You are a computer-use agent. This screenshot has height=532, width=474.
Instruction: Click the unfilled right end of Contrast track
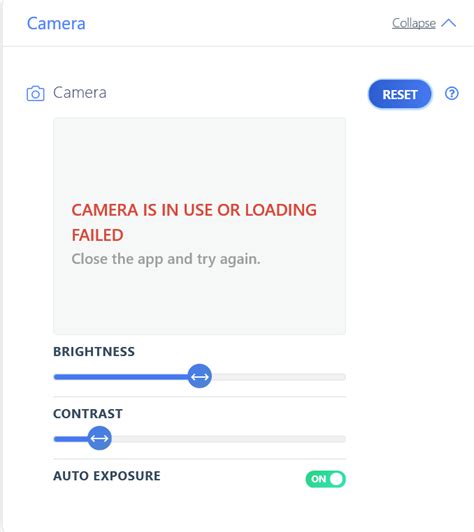229,439
